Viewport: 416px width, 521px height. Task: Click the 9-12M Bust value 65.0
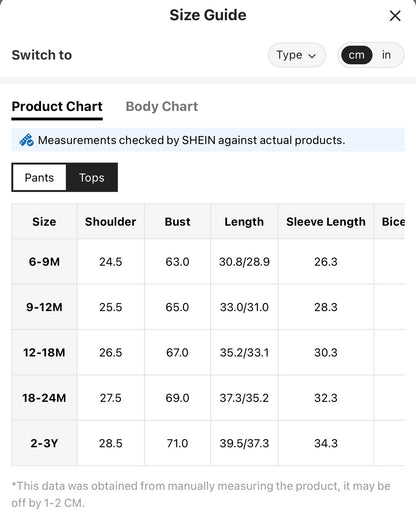click(x=177, y=307)
